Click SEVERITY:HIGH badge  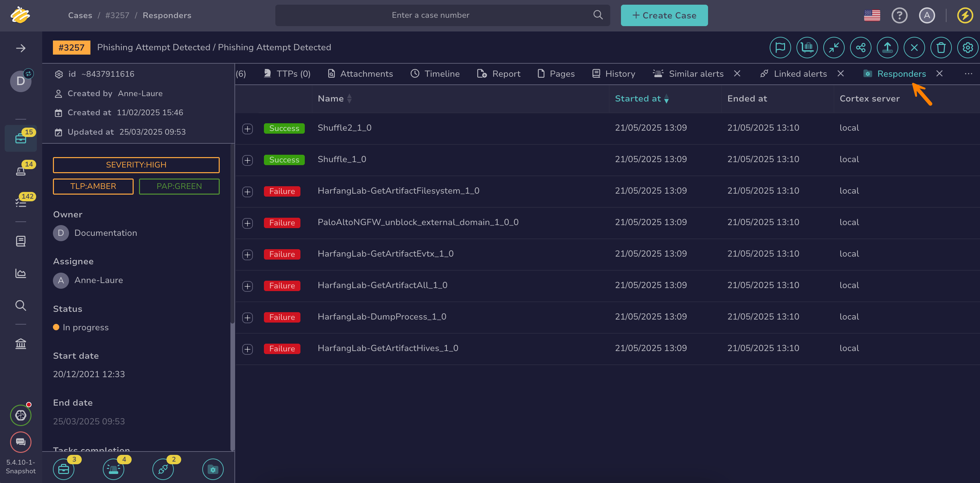[x=136, y=165]
